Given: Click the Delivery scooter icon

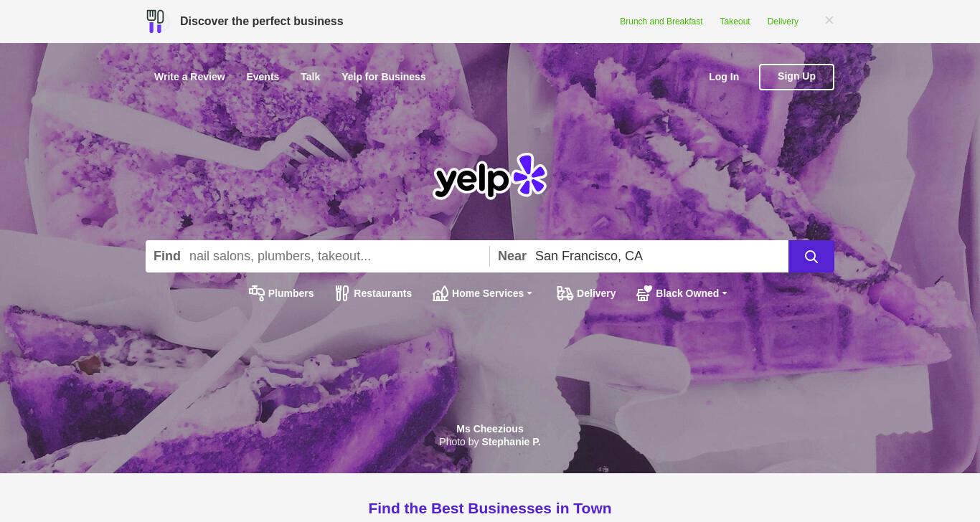Looking at the screenshot, I should click(x=565, y=293).
